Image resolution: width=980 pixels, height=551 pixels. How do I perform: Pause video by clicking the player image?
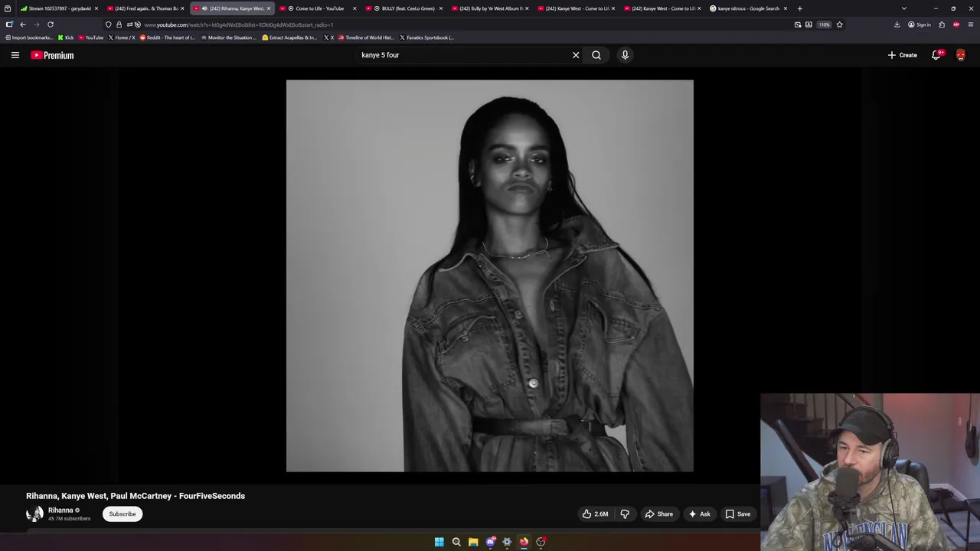[x=490, y=275]
